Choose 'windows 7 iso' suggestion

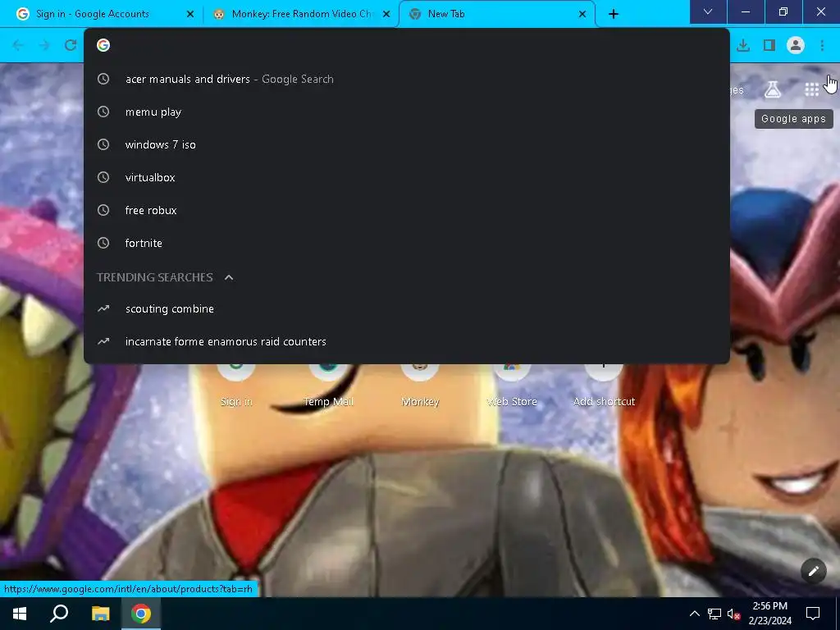point(407,144)
